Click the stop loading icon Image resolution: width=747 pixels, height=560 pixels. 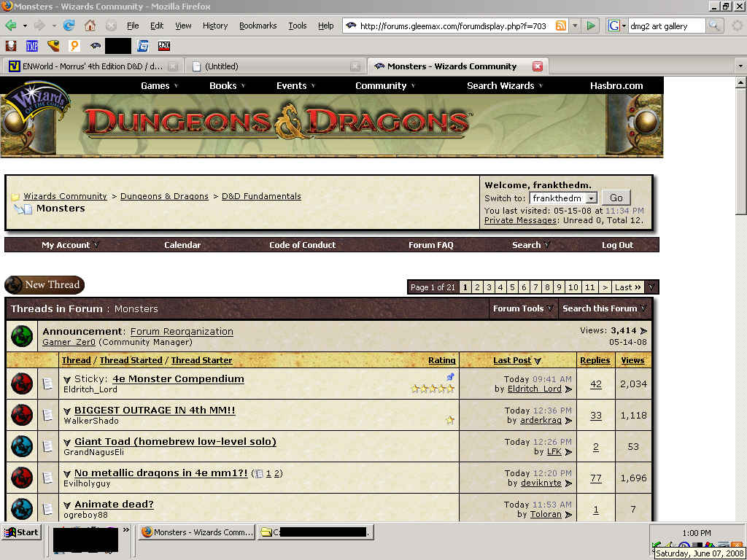(111, 26)
